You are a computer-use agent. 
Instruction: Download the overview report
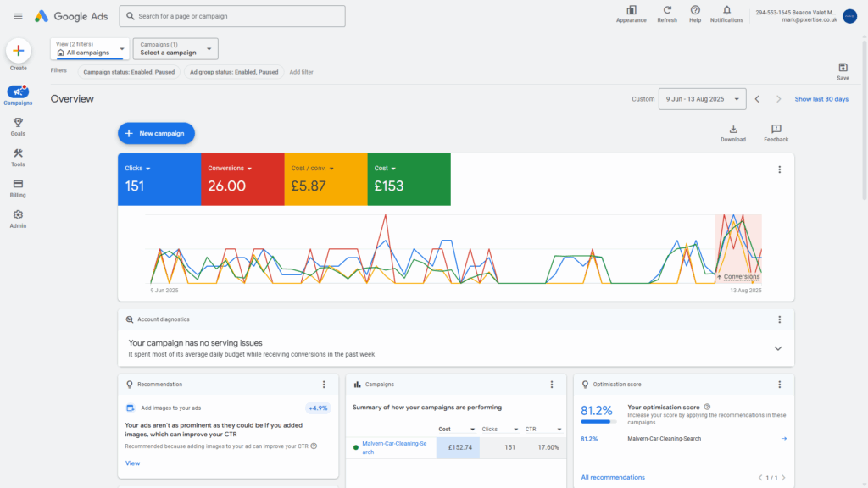(x=733, y=133)
